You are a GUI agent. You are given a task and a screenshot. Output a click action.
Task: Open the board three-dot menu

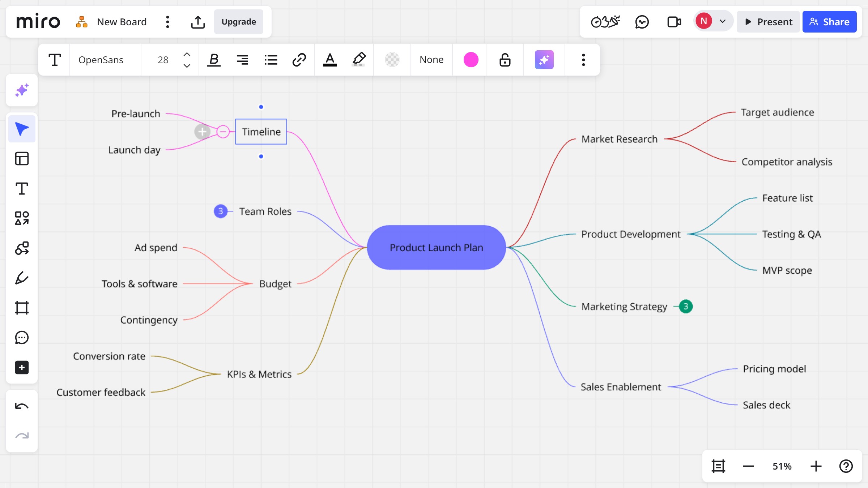coord(167,22)
